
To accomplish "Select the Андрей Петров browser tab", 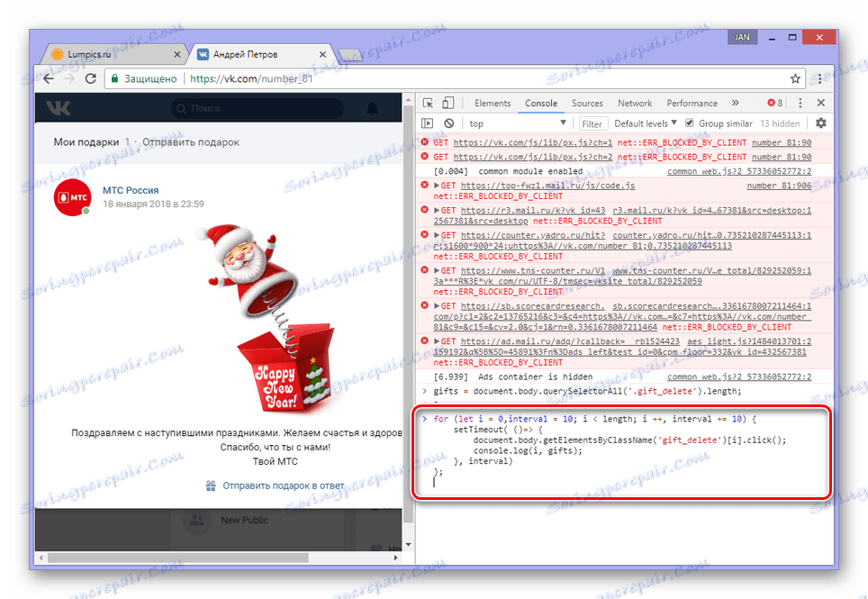I will coord(260,54).
